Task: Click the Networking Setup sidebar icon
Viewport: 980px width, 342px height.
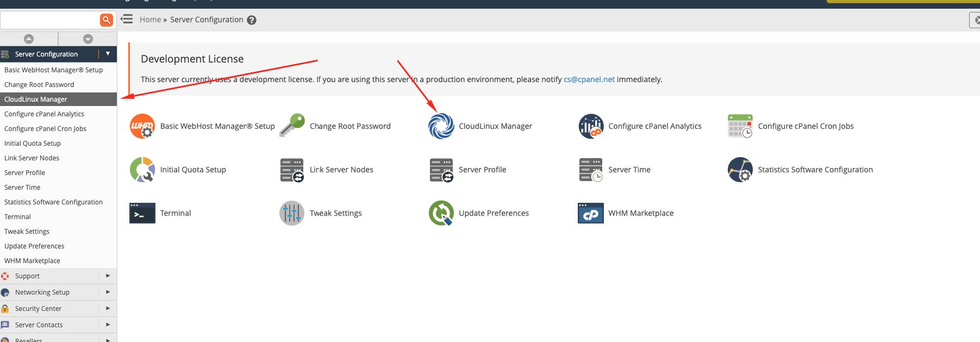Action: coord(5,293)
